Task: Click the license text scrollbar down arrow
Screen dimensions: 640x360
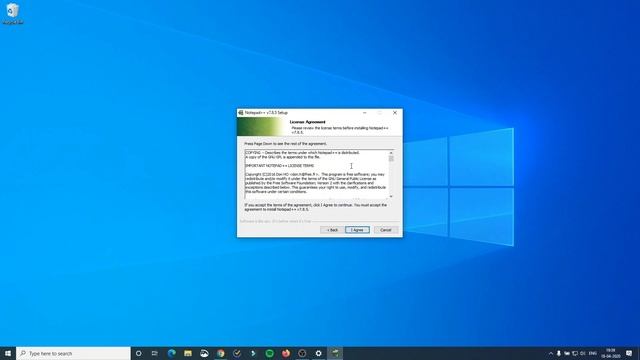Action: (x=391, y=196)
